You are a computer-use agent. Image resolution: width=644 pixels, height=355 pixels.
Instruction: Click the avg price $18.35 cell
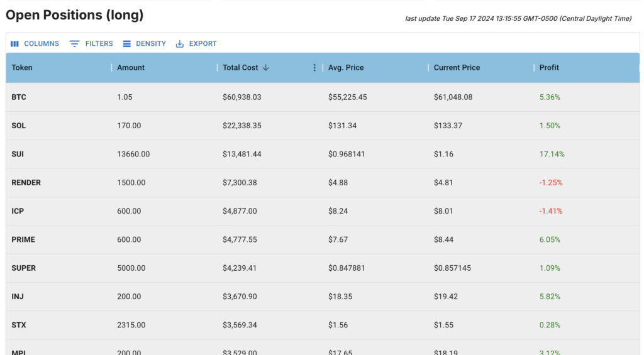375,297
